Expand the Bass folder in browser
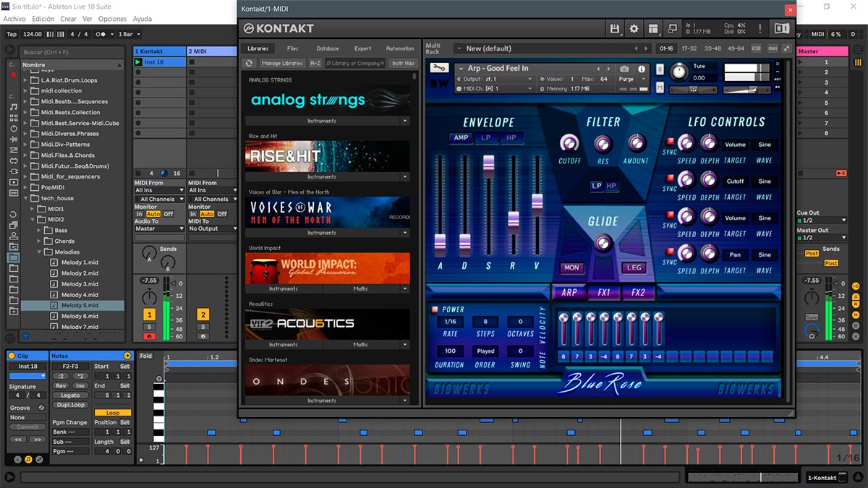Image resolution: width=868 pixels, height=488 pixels. tap(38, 230)
